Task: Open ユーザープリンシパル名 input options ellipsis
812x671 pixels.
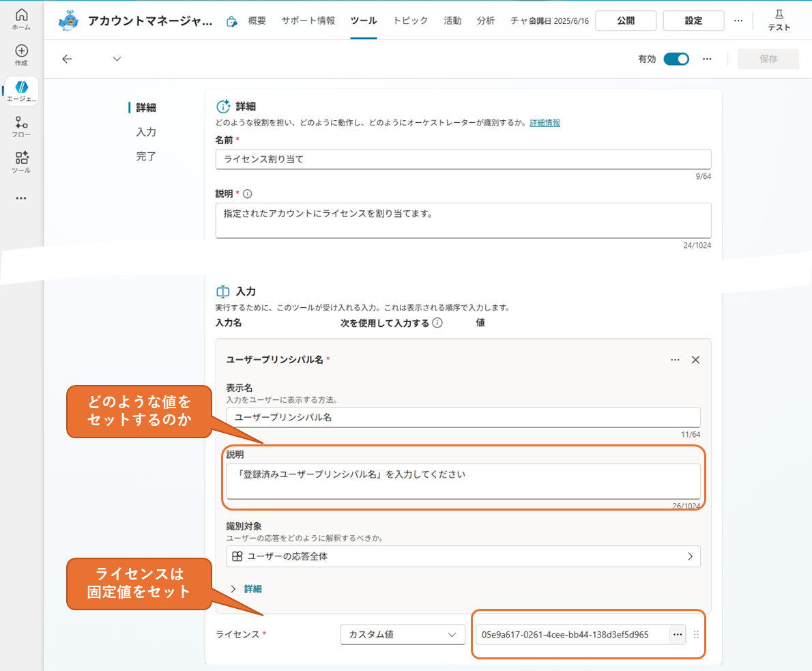Action: click(x=675, y=360)
